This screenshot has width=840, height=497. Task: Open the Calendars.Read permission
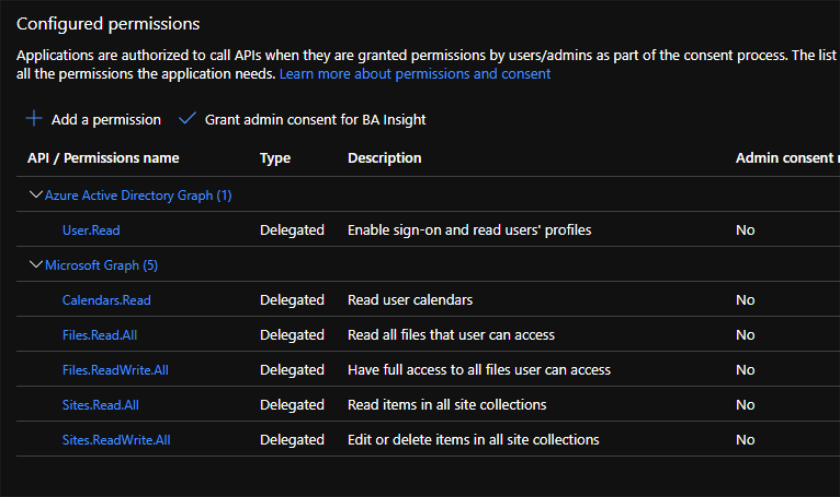(106, 300)
